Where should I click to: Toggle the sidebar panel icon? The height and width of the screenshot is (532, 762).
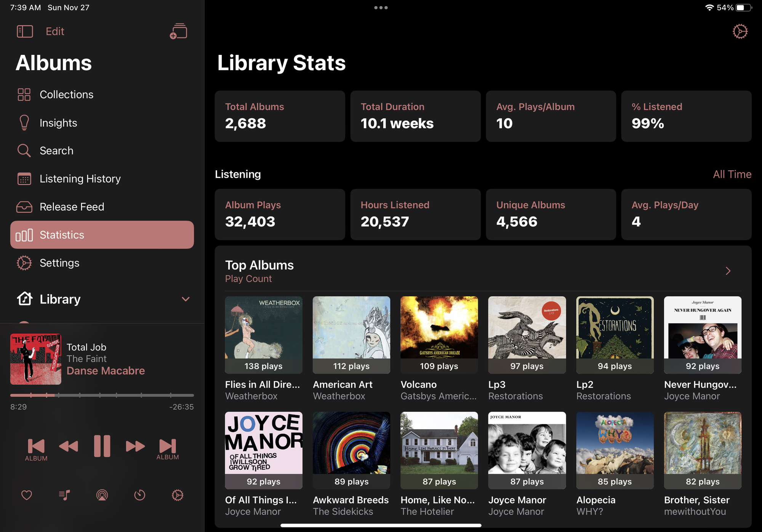(25, 31)
